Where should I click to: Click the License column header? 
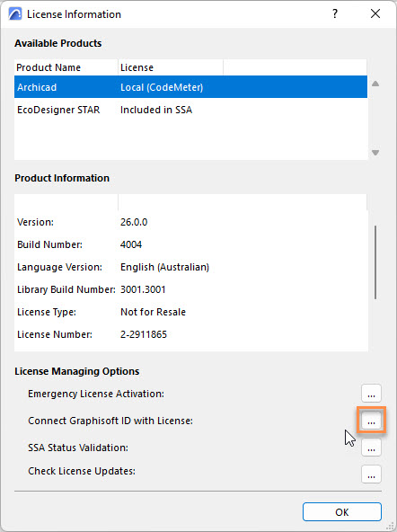(171, 67)
